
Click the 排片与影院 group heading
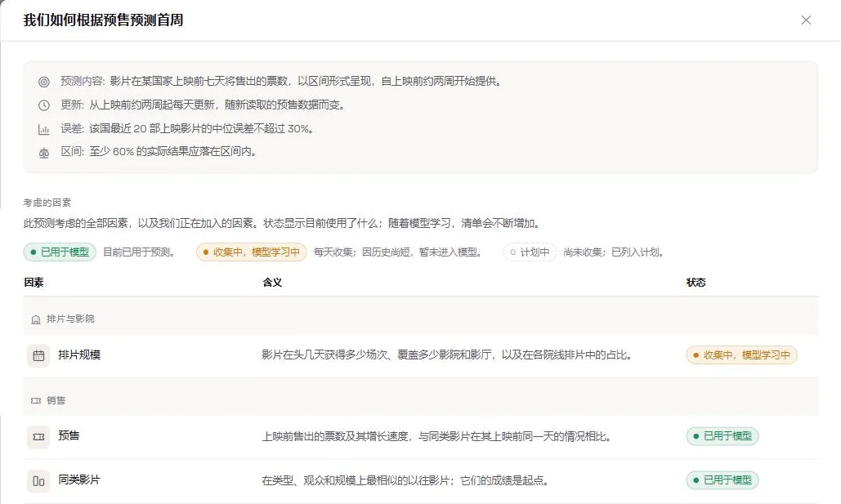tap(70, 319)
